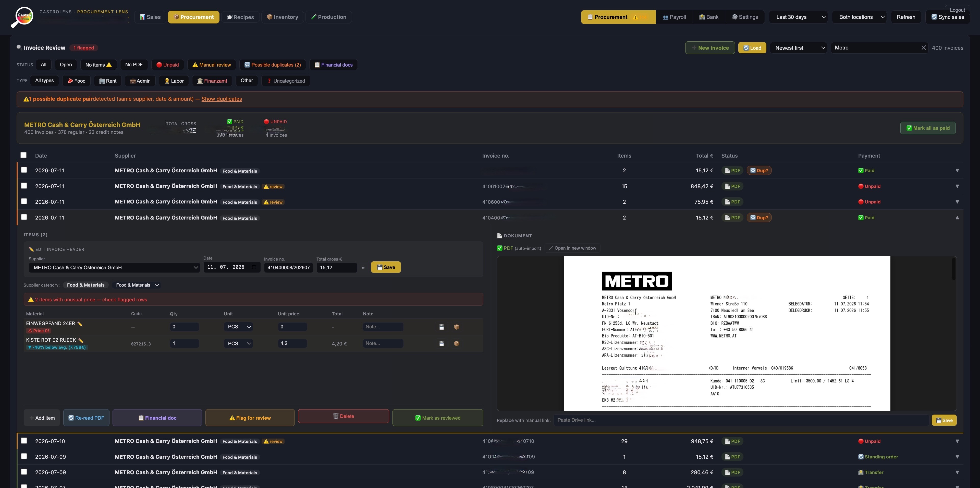Switch to the Sales tab
Screen dimensions: 980x488
click(150, 17)
